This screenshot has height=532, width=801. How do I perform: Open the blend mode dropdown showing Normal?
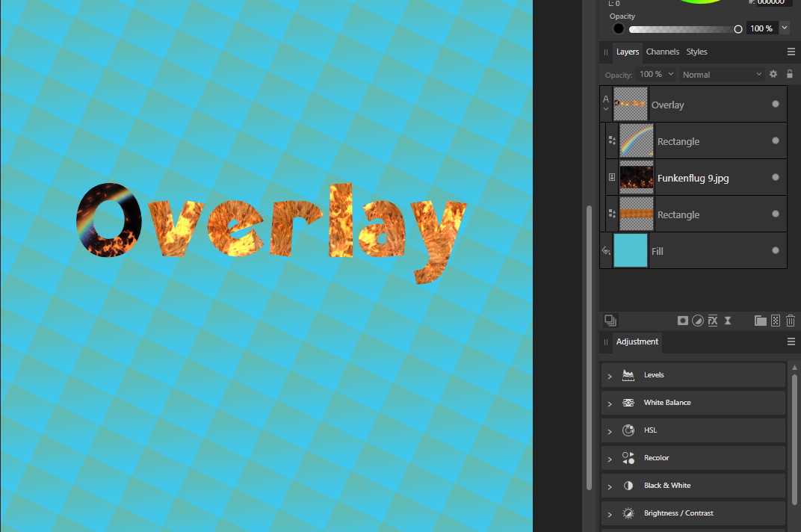[x=720, y=74]
